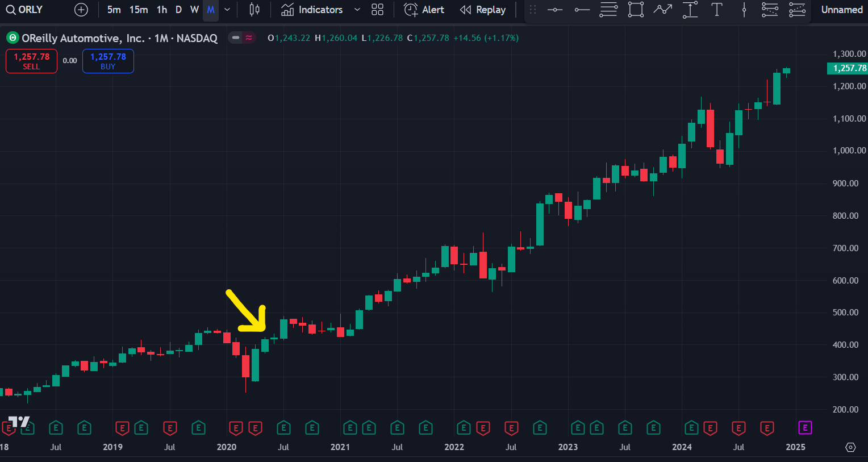Open the candlestick chart type selector
The width and height of the screenshot is (868, 462).
coord(254,10)
